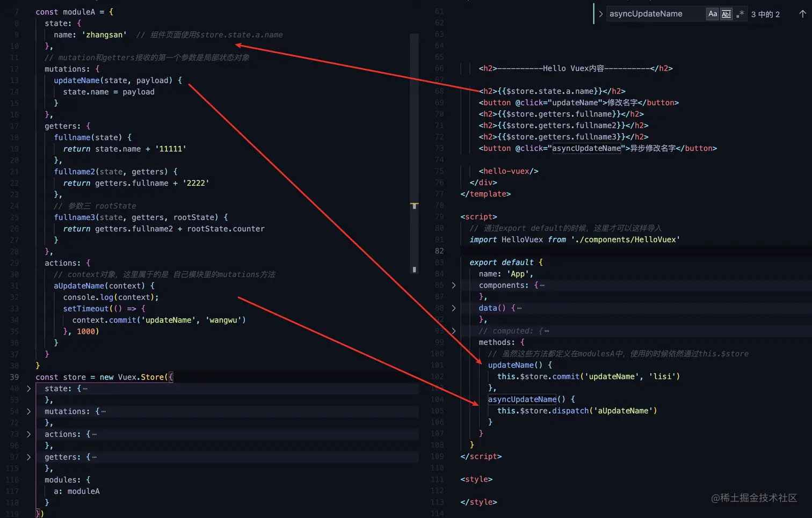812x518 pixels.
Task: Expand folded computed comment block
Action: [x=454, y=331]
